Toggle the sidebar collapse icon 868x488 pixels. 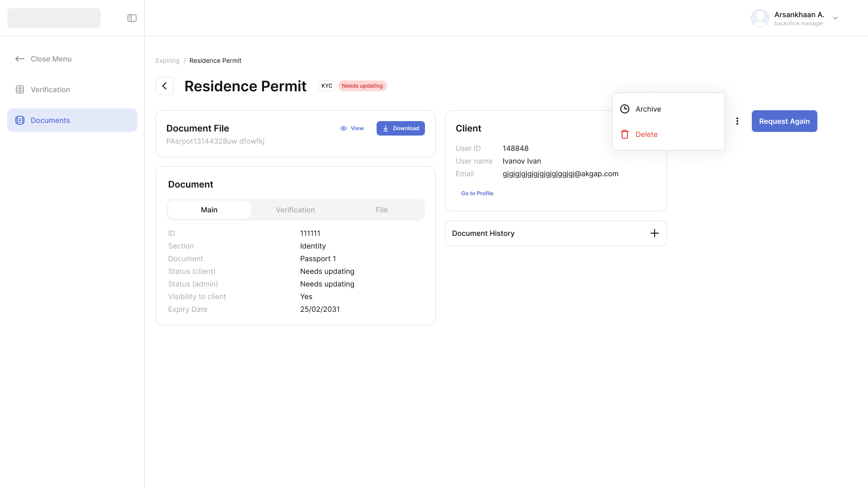point(132,18)
